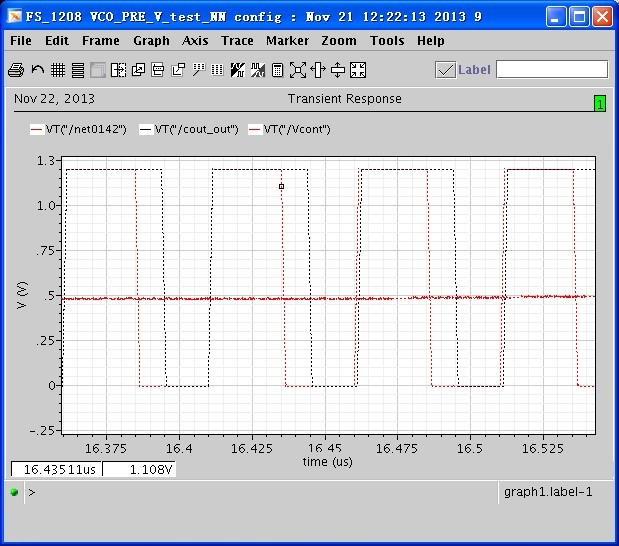Click the green subwindow 1 indicator
619x546 pixels.
tap(599, 103)
